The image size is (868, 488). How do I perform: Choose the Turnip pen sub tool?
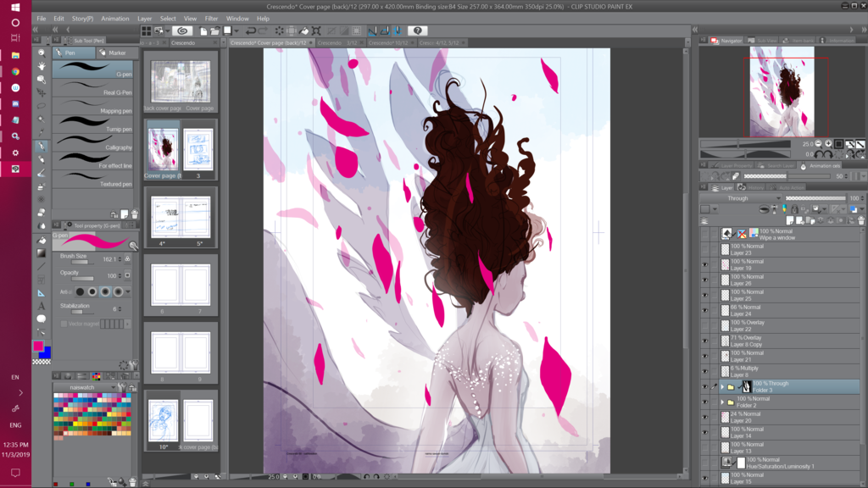click(93, 124)
